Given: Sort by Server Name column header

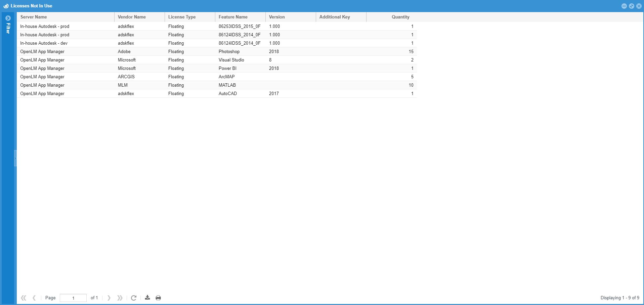Looking at the screenshot, I should click(x=34, y=17).
